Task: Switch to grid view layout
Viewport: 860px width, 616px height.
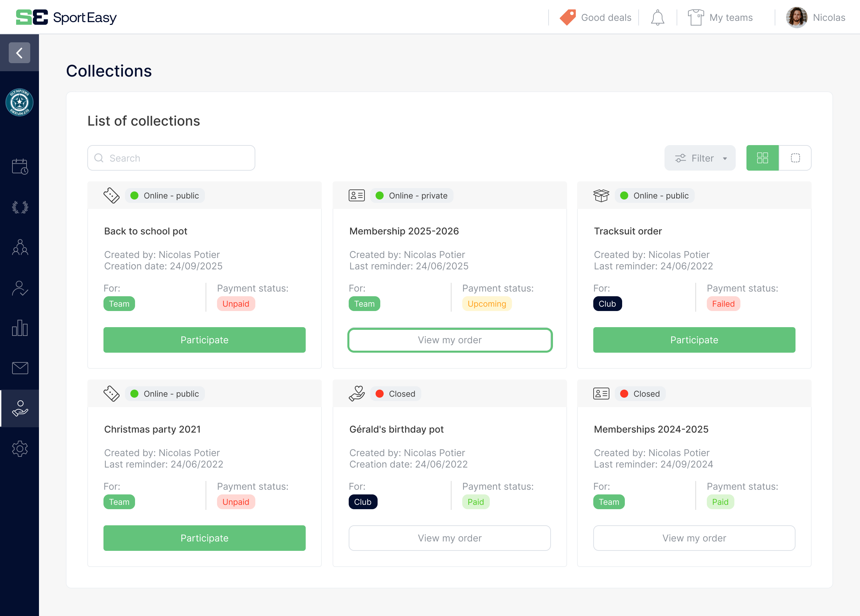Action: (762, 158)
